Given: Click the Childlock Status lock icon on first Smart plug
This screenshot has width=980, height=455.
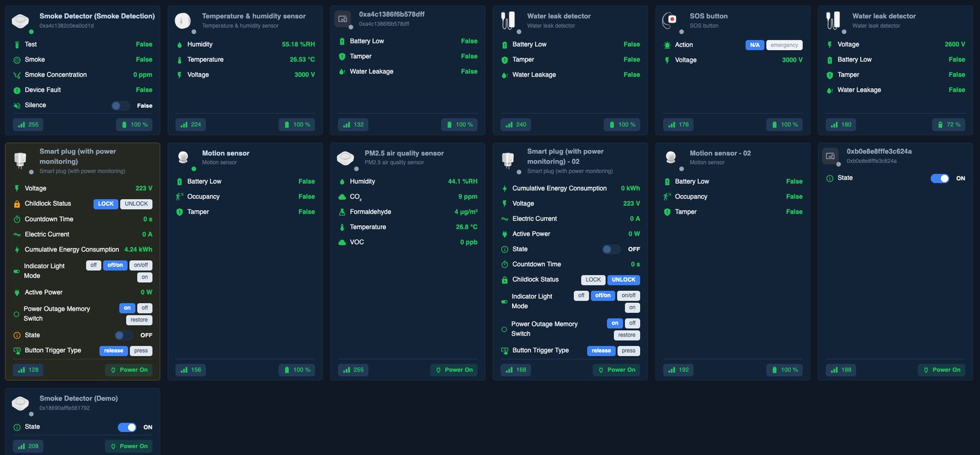Looking at the screenshot, I should pyautogui.click(x=17, y=204).
